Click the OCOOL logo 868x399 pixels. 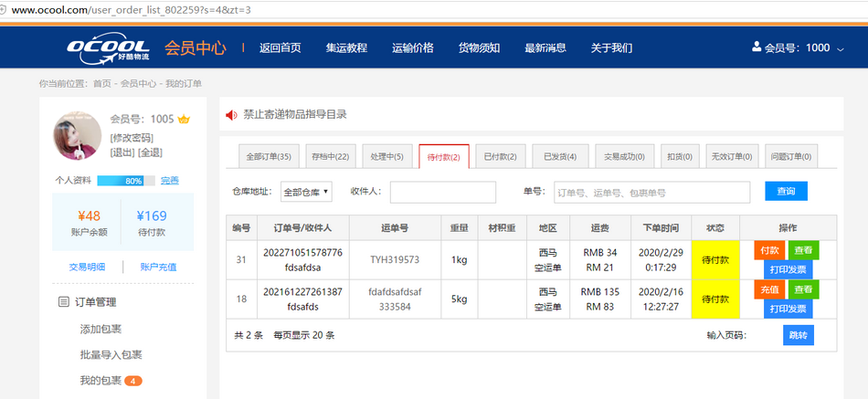[x=108, y=50]
